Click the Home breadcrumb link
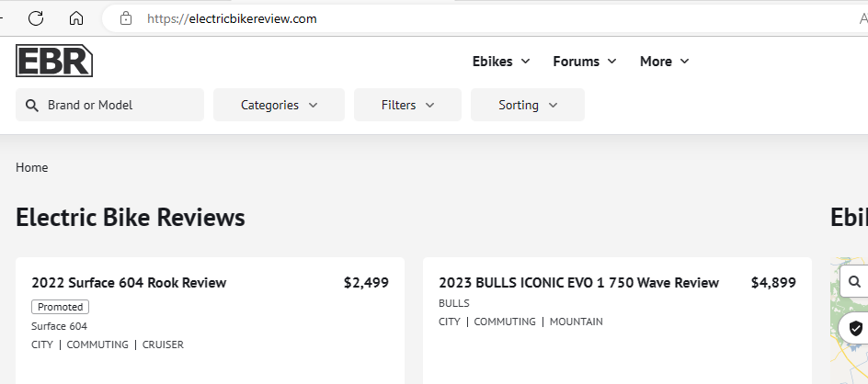 pos(32,167)
